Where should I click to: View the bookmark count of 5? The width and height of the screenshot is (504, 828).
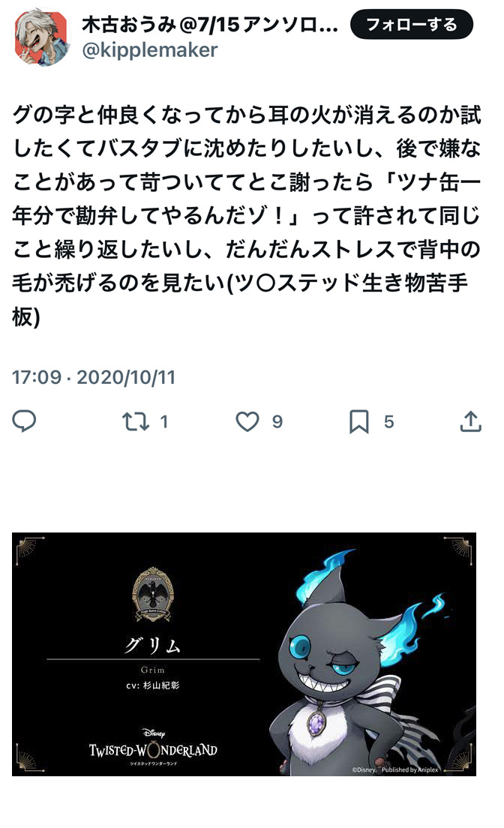tap(388, 421)
